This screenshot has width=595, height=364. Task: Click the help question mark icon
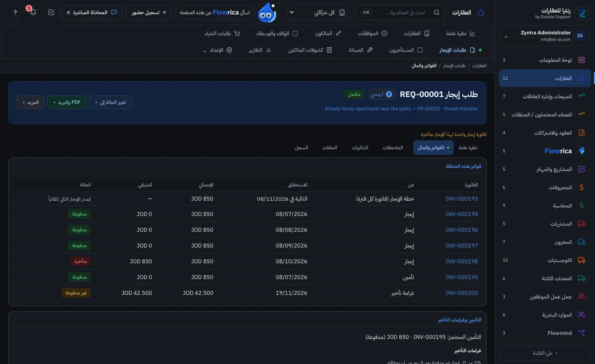[15, 13]
